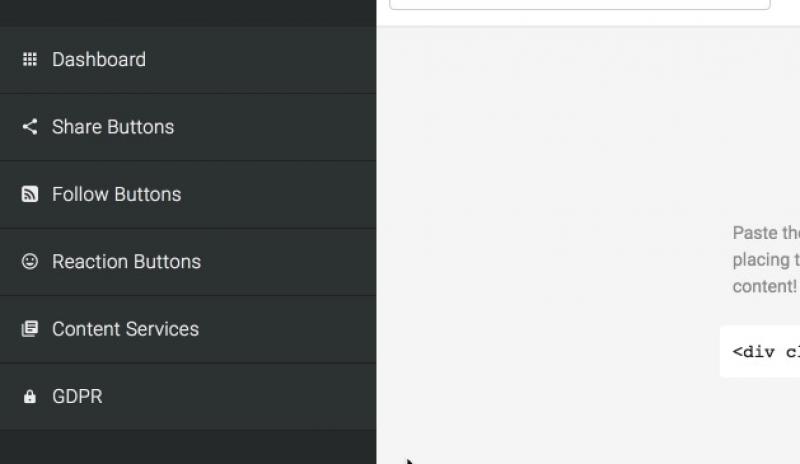Open the Reaction Buttons page
Screen dimensions: 800x464
[126, 262]
